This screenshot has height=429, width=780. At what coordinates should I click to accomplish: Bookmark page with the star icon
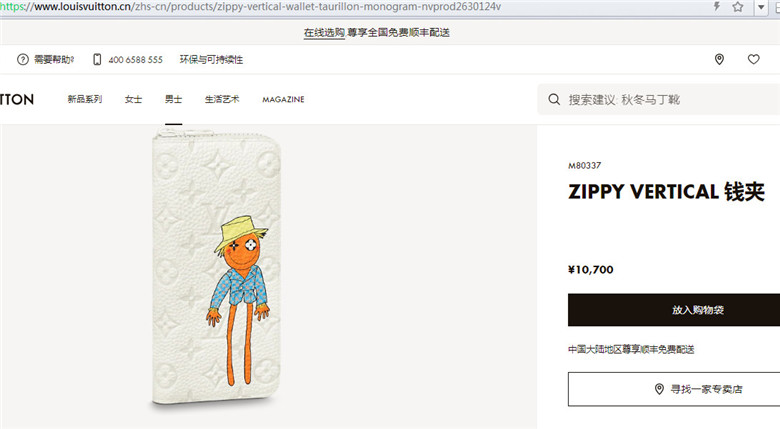pyautogui.click(x=738, y=6)
